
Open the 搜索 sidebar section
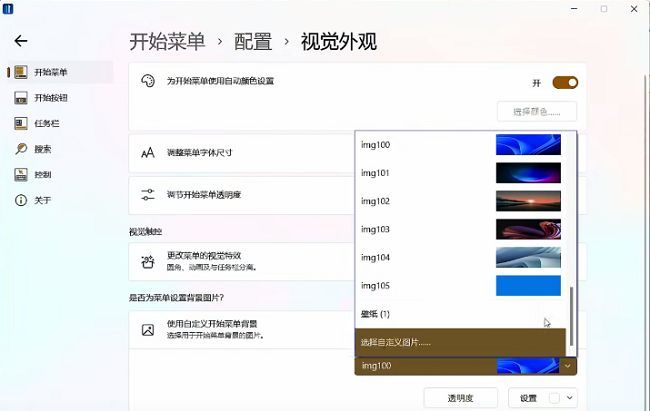pos(60,149)
